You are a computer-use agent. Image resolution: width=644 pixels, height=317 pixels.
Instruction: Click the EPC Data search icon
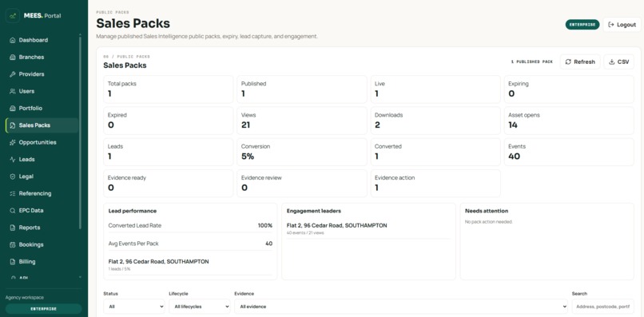coord(12,211)
